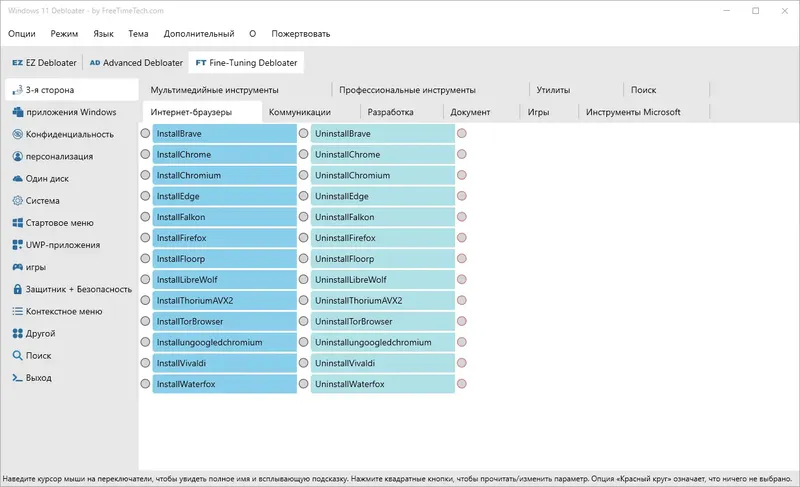The width and height of the screenshot is (800, 487).
Task: Click the Windows apps sidebar icon
Action: tap(17, 112)
